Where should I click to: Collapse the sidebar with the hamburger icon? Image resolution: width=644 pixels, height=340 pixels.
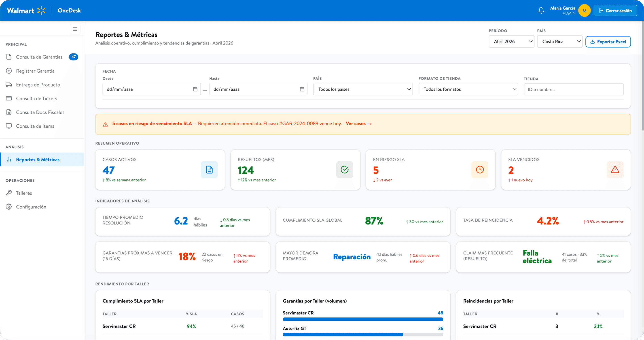(x=75, y=29)
